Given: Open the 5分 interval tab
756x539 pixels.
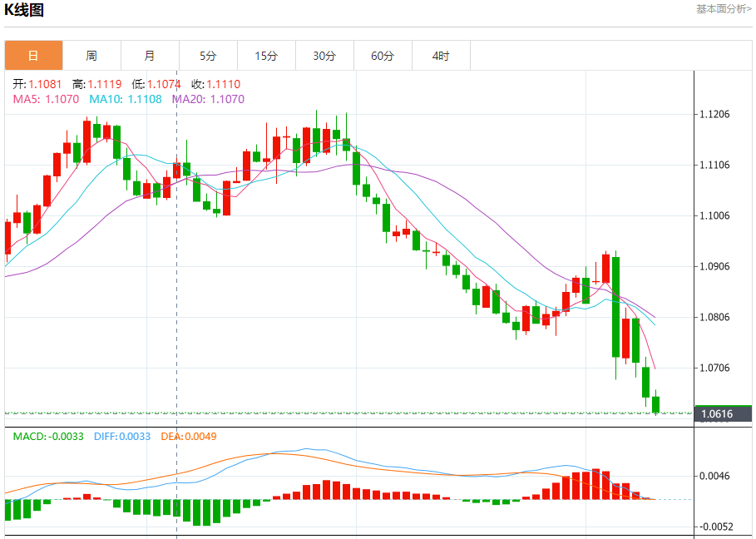Looking at the screenshot, I should (x=208, y=56).
